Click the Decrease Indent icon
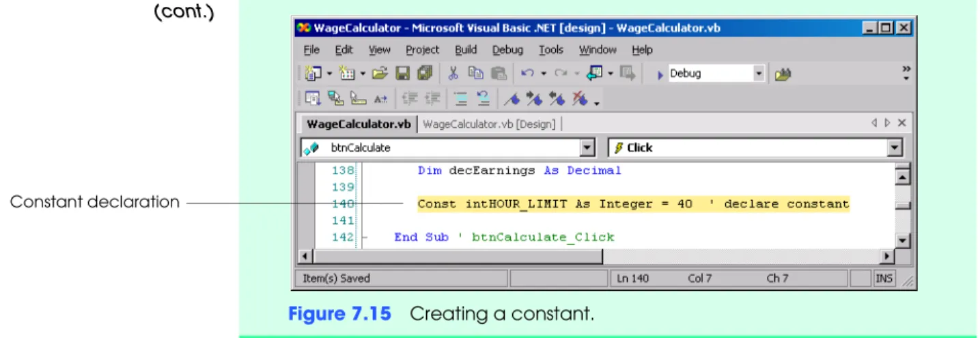 (x=409, y=100)
